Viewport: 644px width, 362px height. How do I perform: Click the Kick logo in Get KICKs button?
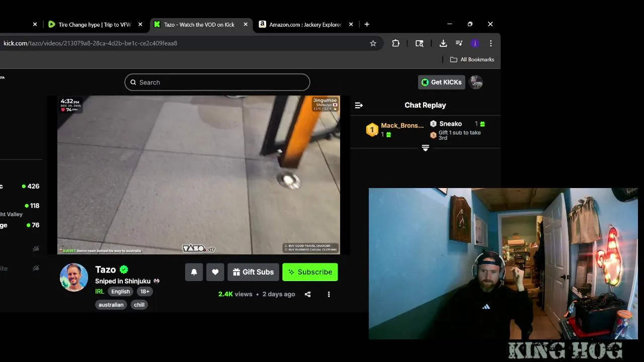coord(425,82)
